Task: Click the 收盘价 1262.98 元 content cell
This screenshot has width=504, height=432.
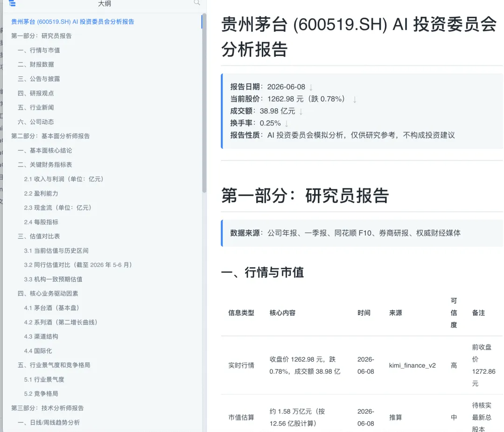Action: [305, 365]
